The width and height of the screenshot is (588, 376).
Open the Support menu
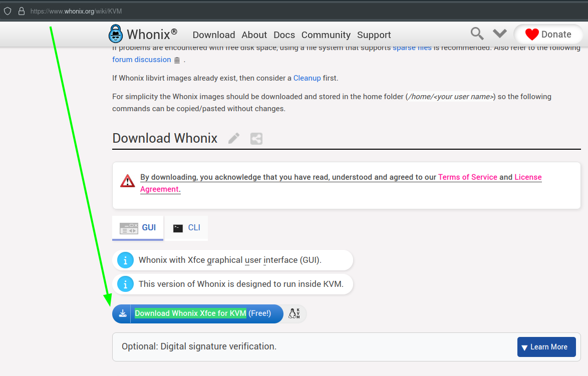click(374, 35)
